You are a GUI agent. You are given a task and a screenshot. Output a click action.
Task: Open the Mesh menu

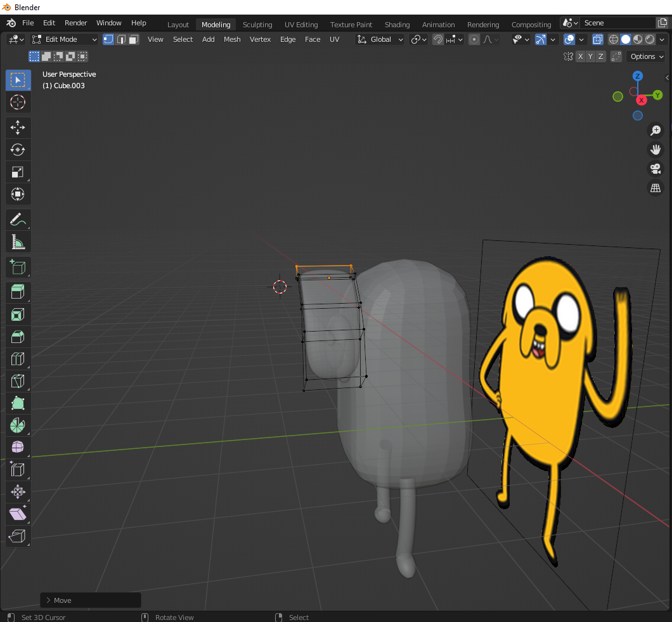coord(232,39)
